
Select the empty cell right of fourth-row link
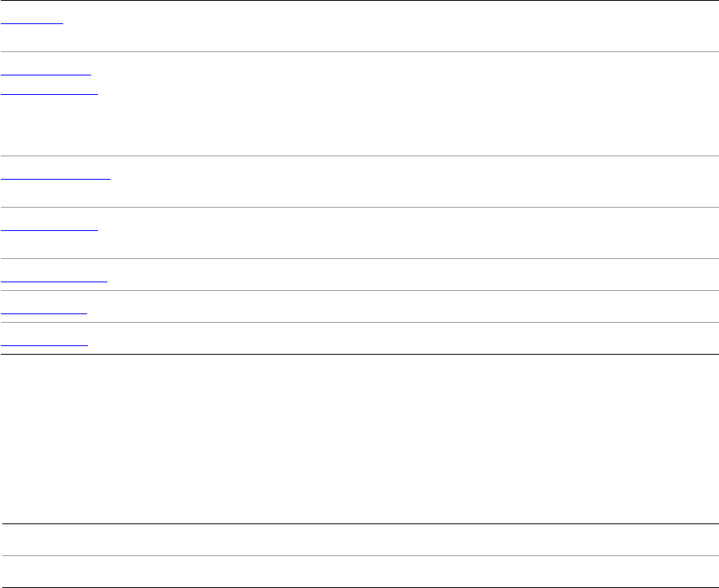[x=389, y=233]
